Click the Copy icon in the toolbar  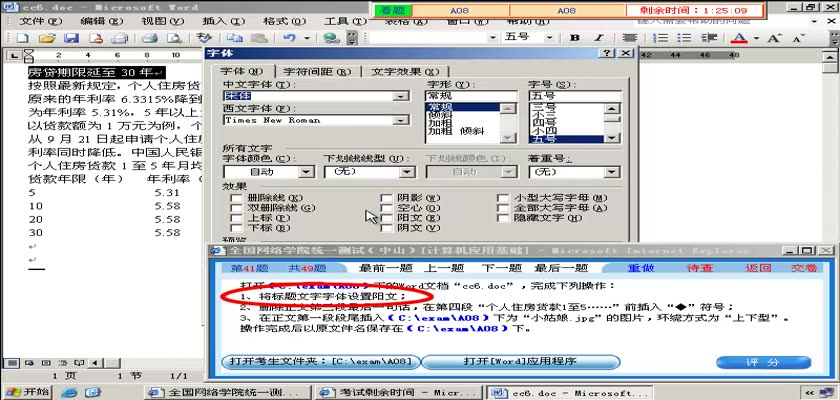(234, 38)
